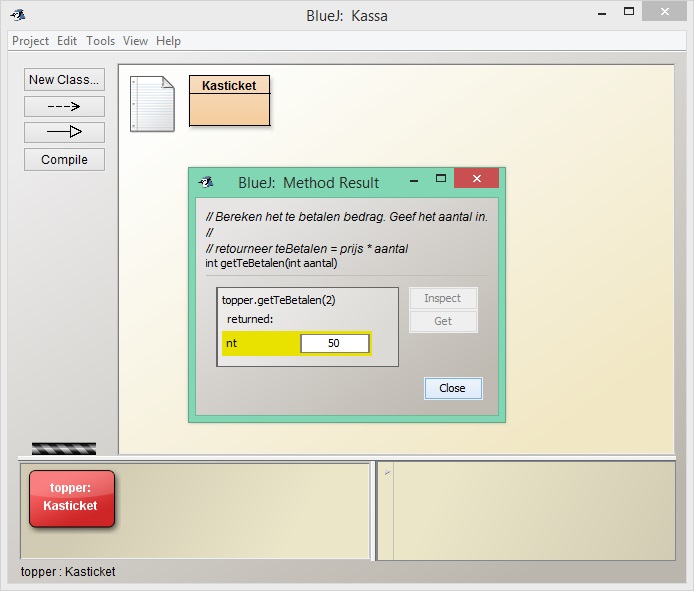Image resolution: width=694 pixels, height=591 pixels.
Task: Click the greyed-out Get button
Action: pos(443,321)
